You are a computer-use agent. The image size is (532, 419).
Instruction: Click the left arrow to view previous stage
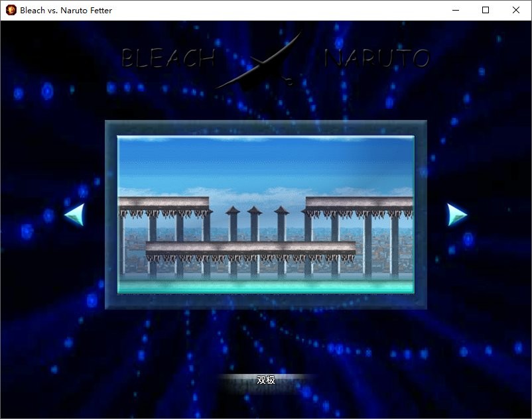pos(74,214)
